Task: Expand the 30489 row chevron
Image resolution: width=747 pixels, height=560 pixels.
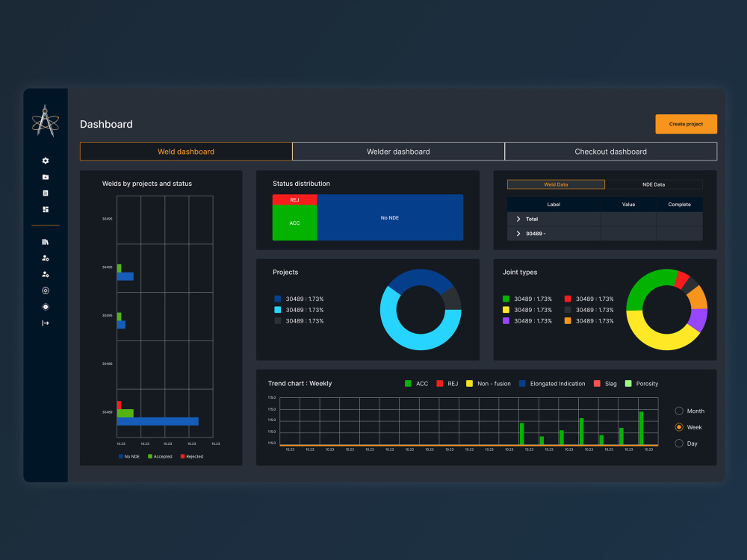Action: pyautogui.click(x=518, y=233)
